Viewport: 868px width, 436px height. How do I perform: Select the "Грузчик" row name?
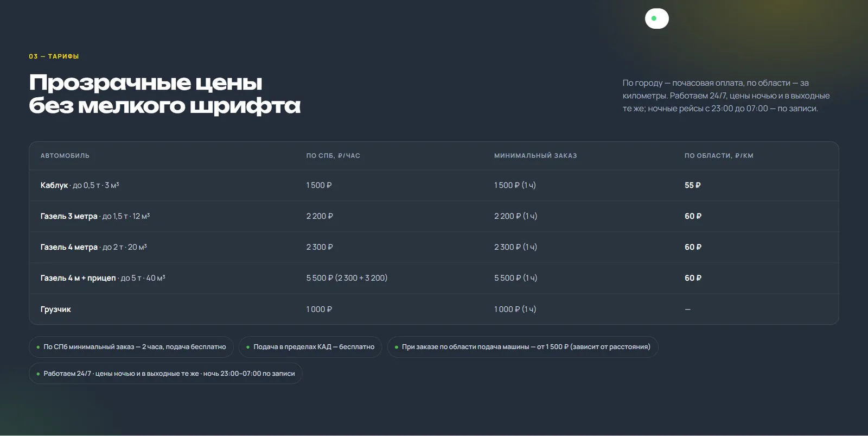(x=55, y=309)
